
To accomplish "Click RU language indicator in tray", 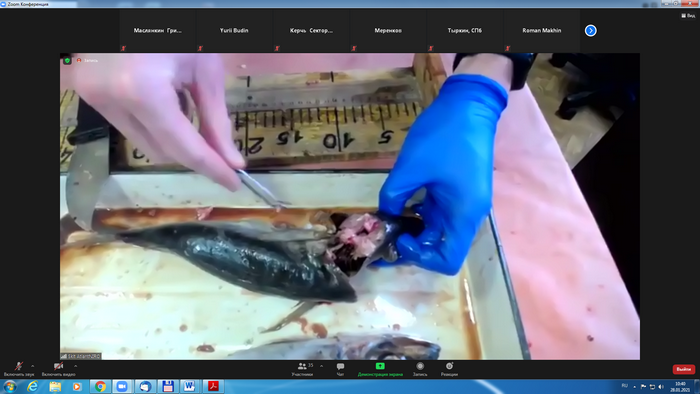I will tap(625, 386).
